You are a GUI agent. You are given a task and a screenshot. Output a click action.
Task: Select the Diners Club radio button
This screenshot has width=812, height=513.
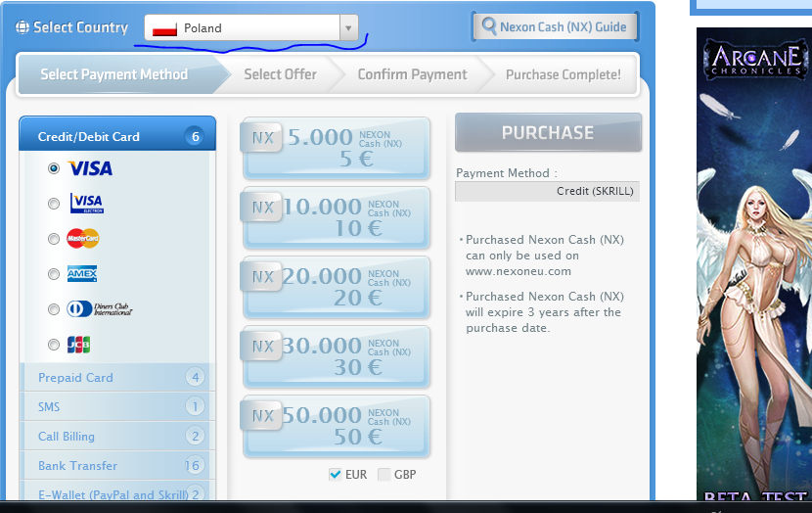[x=54, y=309]
